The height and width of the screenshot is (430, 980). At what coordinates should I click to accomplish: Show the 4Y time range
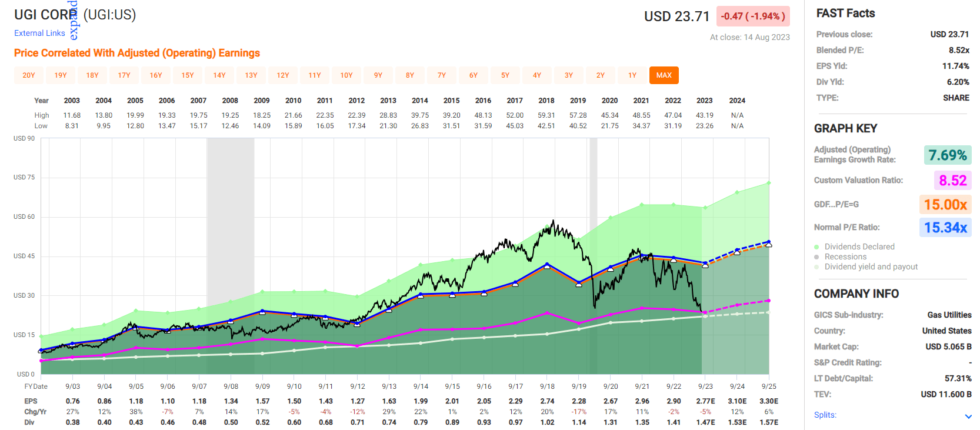click(x=537, y=75)
